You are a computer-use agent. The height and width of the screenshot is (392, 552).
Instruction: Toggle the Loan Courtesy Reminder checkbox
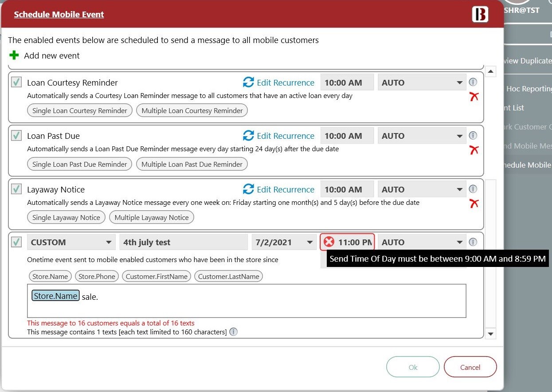coord(16,82)
